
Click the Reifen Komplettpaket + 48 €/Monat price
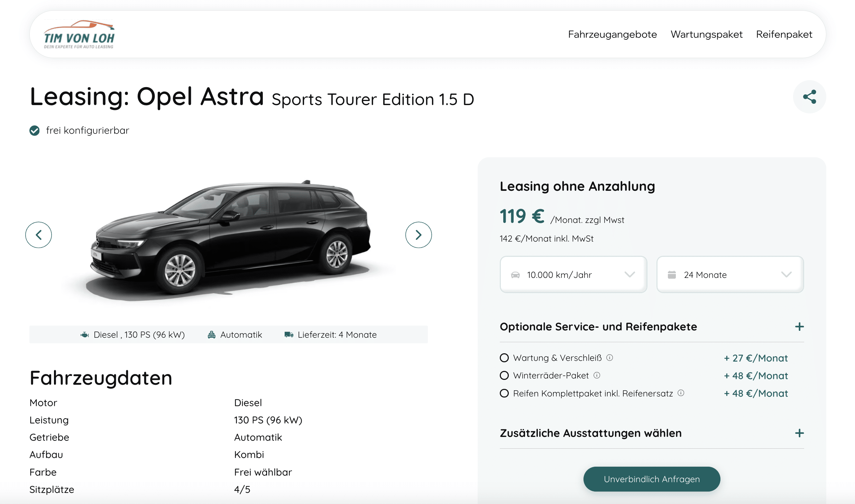click(756, 393)
